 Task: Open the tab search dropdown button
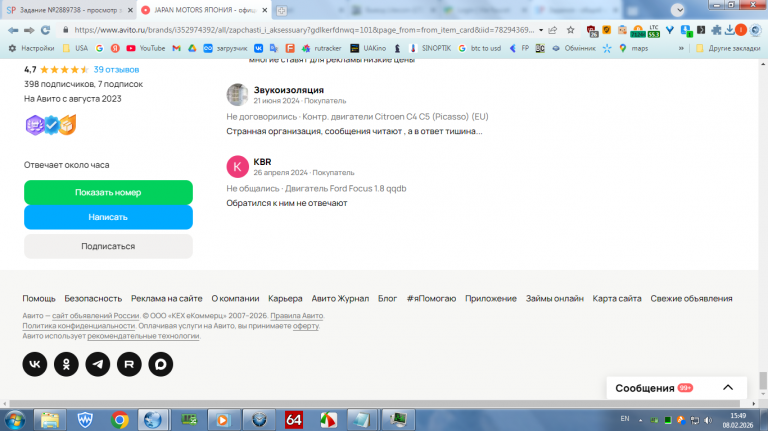point(677,10)
